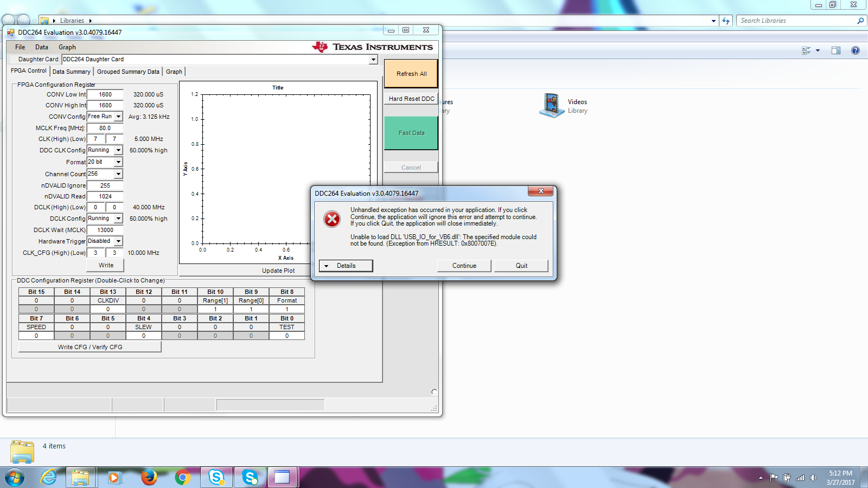Click the DCLK Wait (MCLK) input field

(105, 230)
